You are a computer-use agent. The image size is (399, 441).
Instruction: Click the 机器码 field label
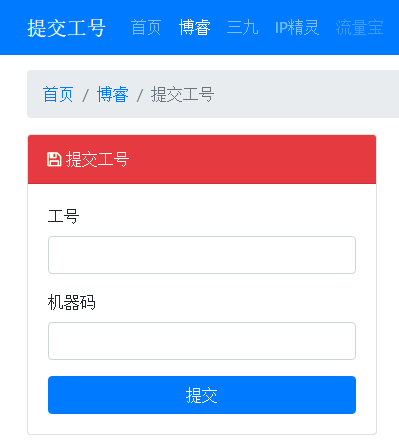tap(71, 302)
